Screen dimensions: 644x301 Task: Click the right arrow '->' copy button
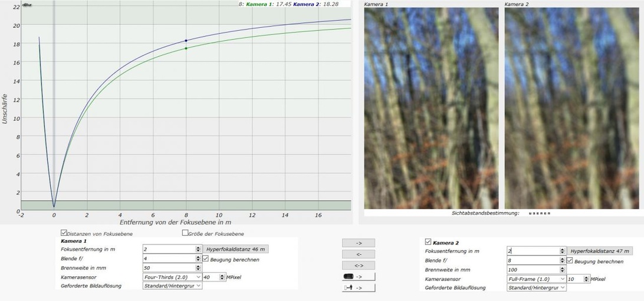click(x=359, y=243)
